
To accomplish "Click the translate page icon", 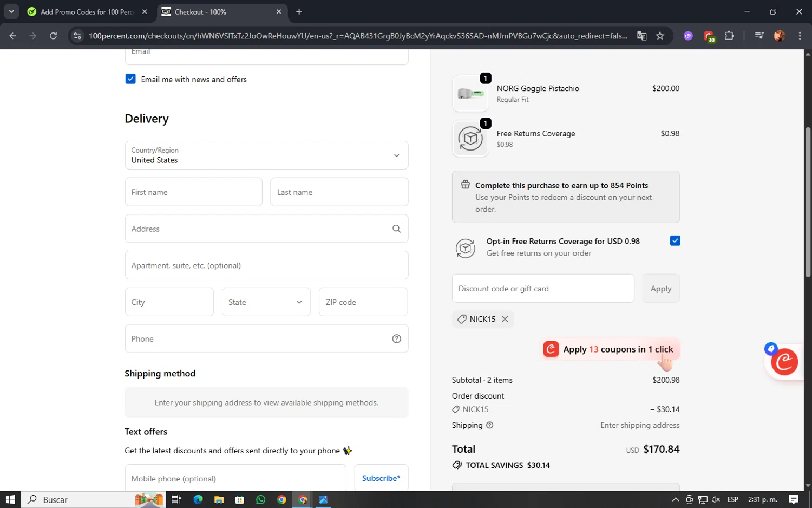I will [641, 36].
